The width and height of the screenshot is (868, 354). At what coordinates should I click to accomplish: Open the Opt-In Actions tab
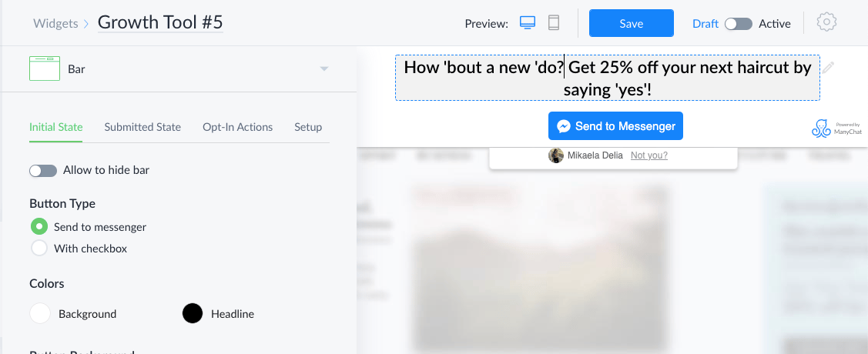(237, 127)
